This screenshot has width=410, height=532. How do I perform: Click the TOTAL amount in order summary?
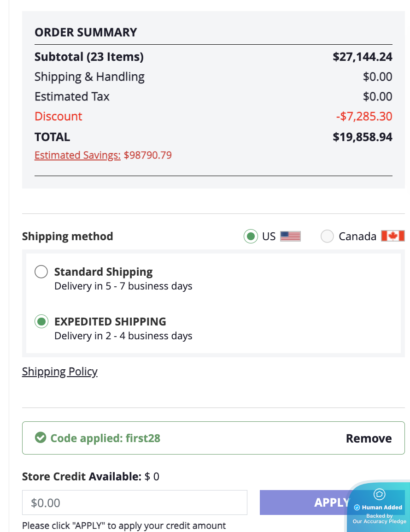362,136
